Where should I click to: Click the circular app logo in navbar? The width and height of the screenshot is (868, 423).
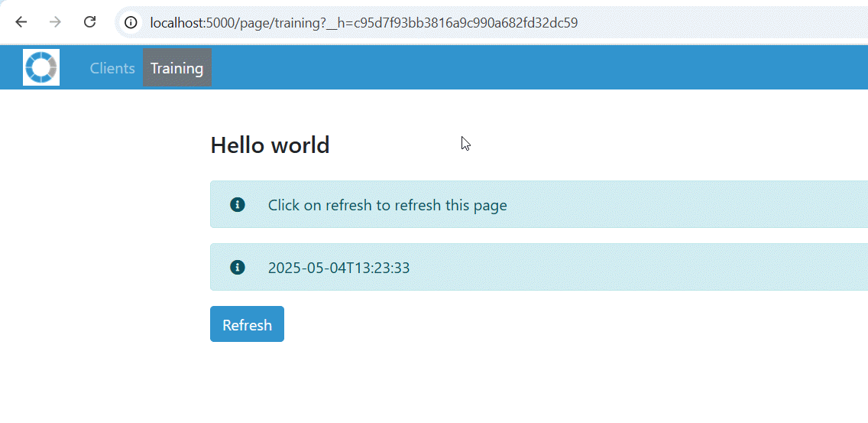[x=41, y=67]
